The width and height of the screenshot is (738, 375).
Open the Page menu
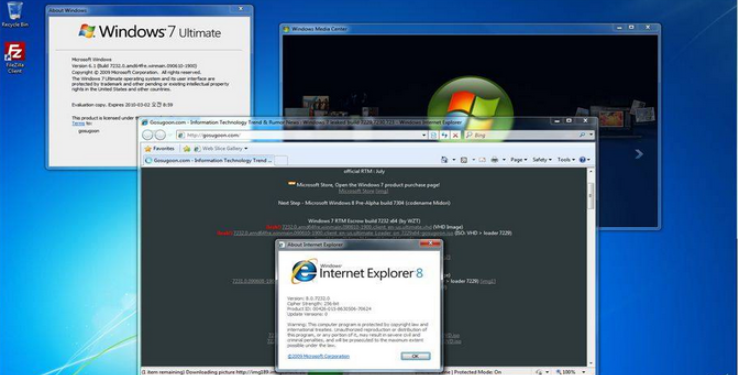(519, 160)
